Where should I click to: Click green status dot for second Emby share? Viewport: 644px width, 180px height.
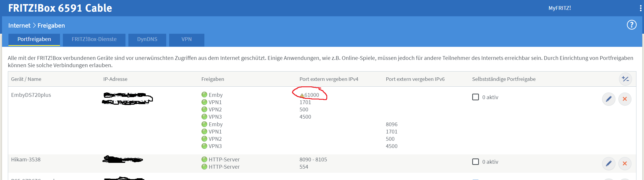tap(204, 124)
